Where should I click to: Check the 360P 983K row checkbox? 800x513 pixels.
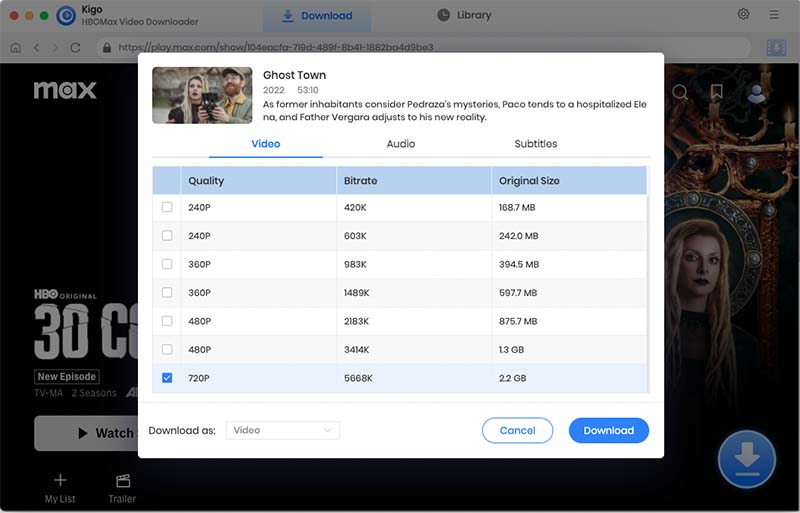[x=167, y=264]
